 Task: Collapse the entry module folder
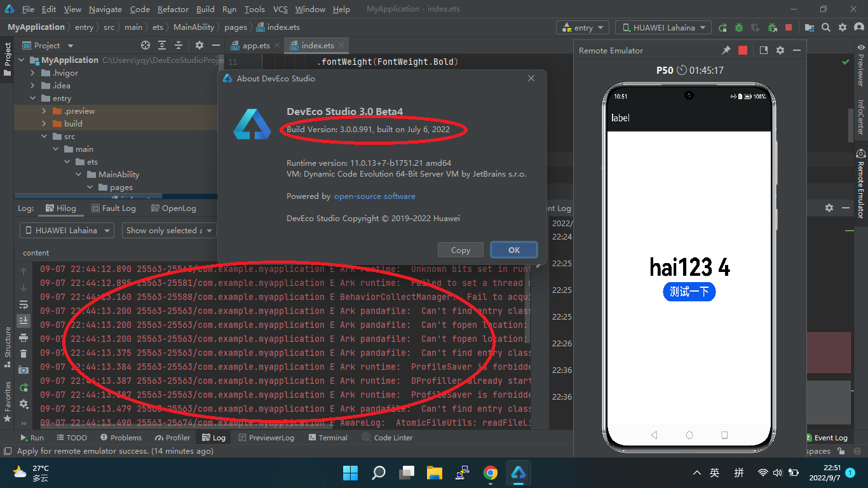[33, 98]
